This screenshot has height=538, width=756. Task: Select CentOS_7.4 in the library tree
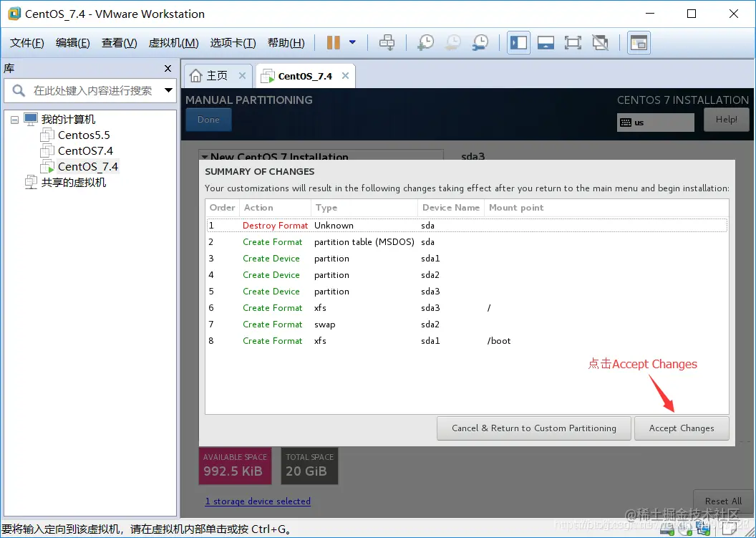pos(88,166)
